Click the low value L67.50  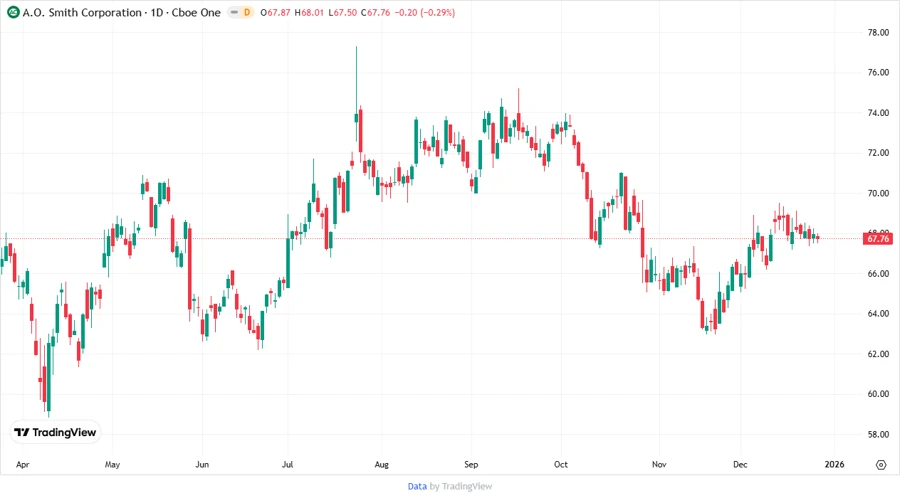point(343,13)
